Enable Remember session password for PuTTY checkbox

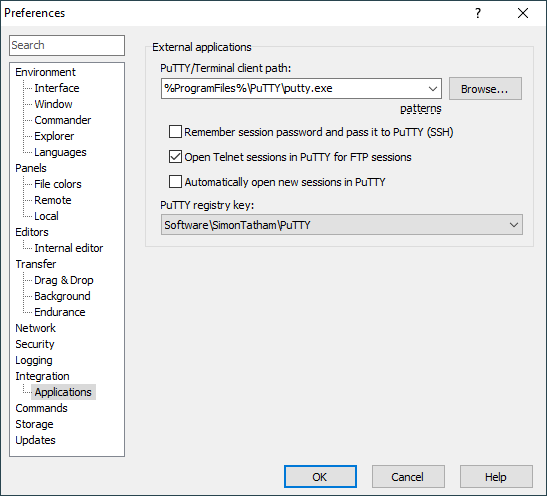click(175, 132)
